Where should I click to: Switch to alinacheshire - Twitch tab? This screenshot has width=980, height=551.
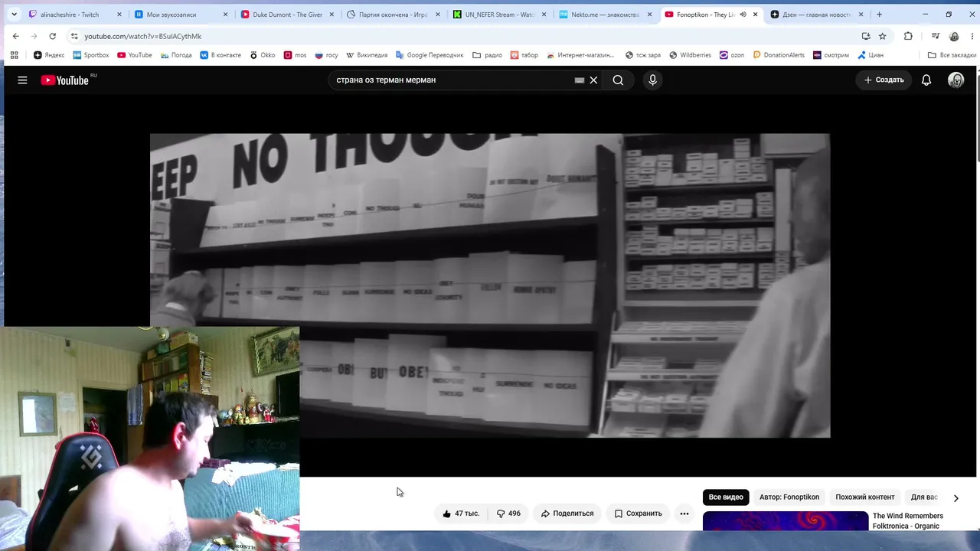75,15
